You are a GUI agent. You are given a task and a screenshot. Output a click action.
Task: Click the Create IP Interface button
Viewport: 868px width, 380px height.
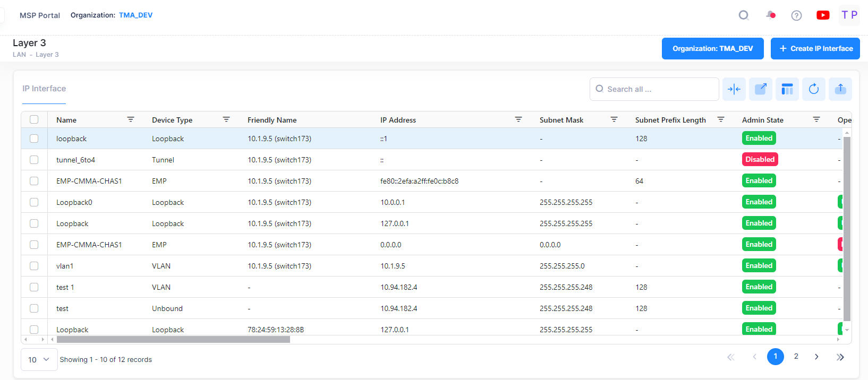pyautogui.click(x=815, y=49)
